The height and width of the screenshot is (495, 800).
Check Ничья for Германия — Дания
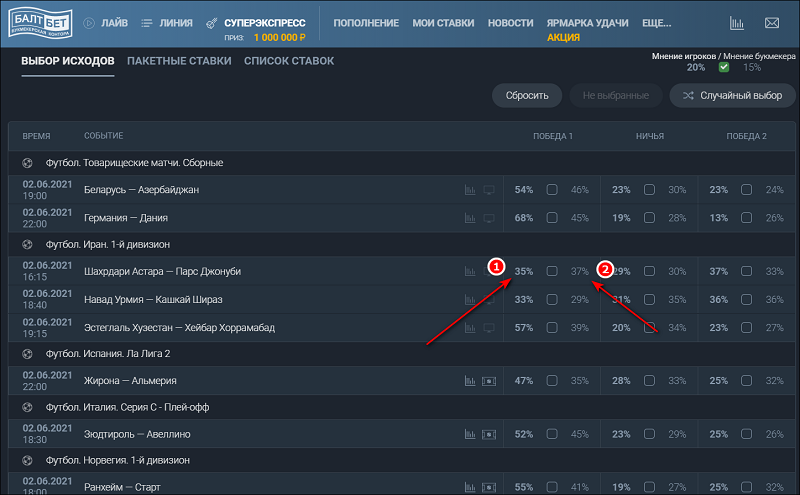[649, 217]
